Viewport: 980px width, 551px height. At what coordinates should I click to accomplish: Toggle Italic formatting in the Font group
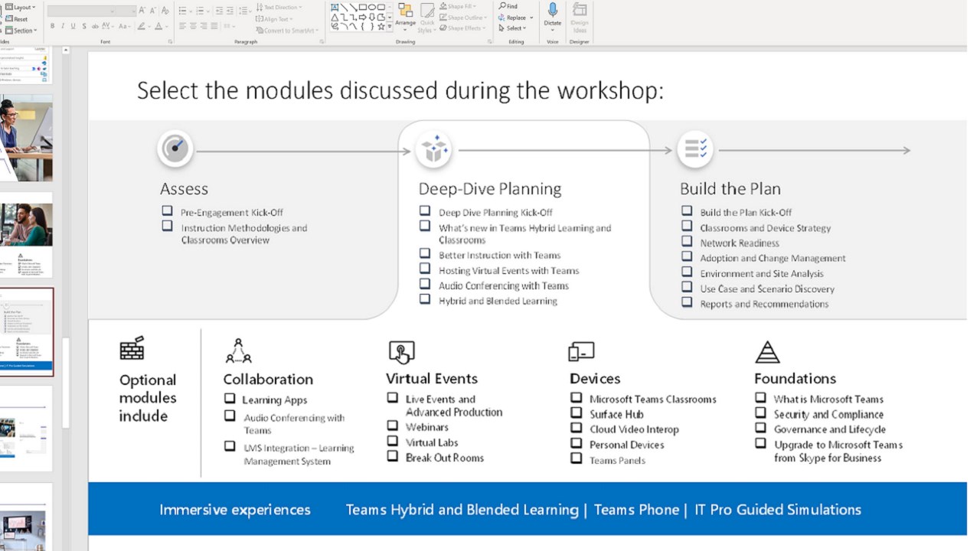(x=63, y=26)
